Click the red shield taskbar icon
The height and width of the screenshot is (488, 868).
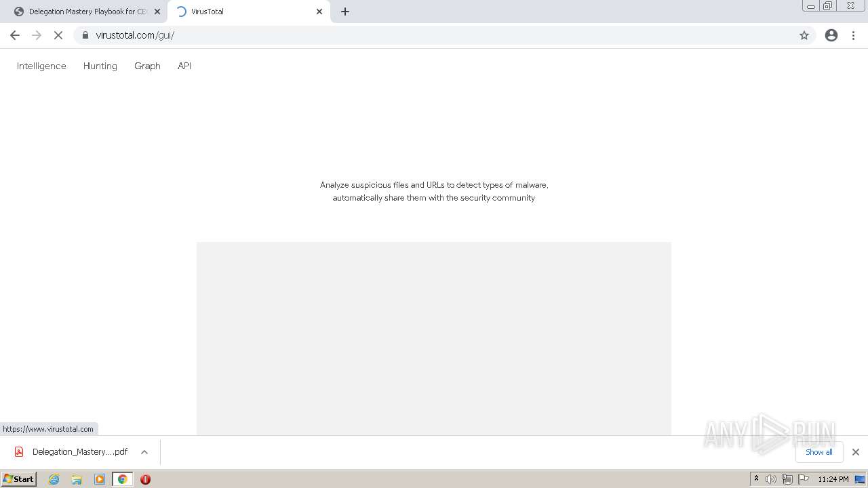(145, 479)
